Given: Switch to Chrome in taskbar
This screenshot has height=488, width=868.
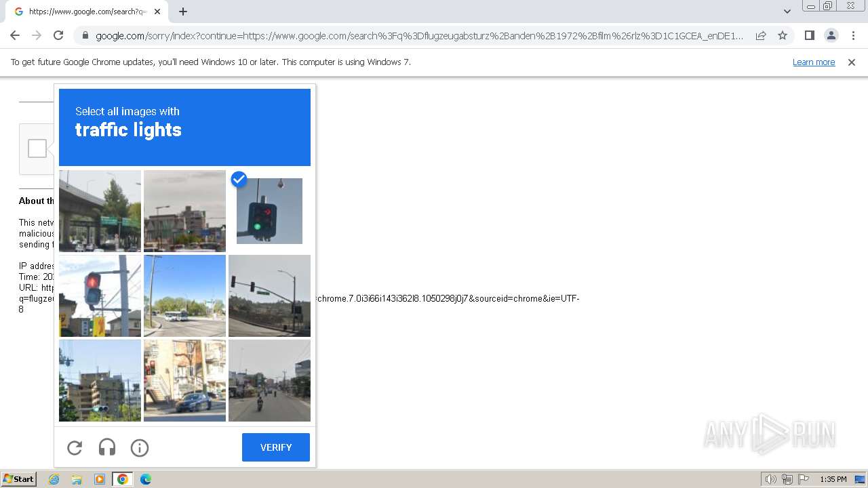Looking at the screenshot, I should (x=123, y=479).
